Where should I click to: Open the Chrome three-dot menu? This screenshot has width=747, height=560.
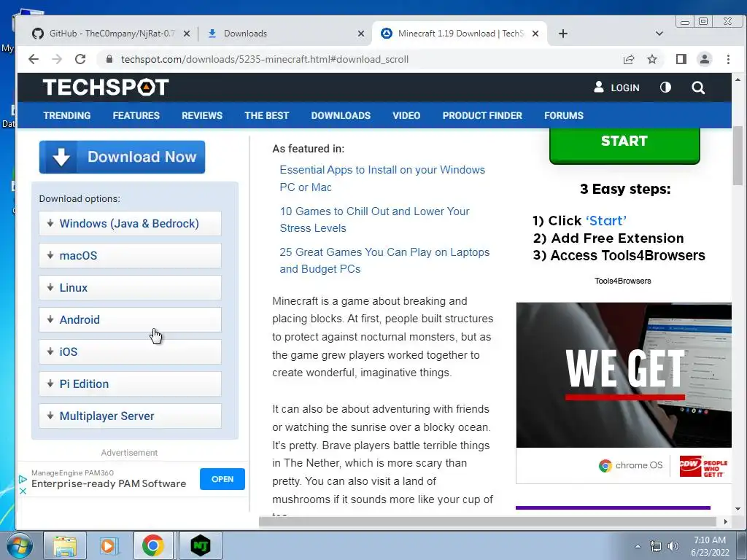click(x=728, y=59)
